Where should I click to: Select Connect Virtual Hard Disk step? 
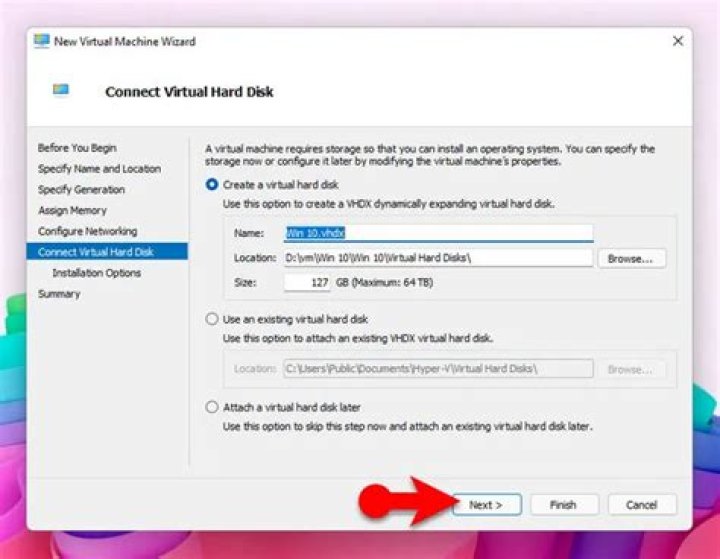pyautogui.click(x=107, y=252)
